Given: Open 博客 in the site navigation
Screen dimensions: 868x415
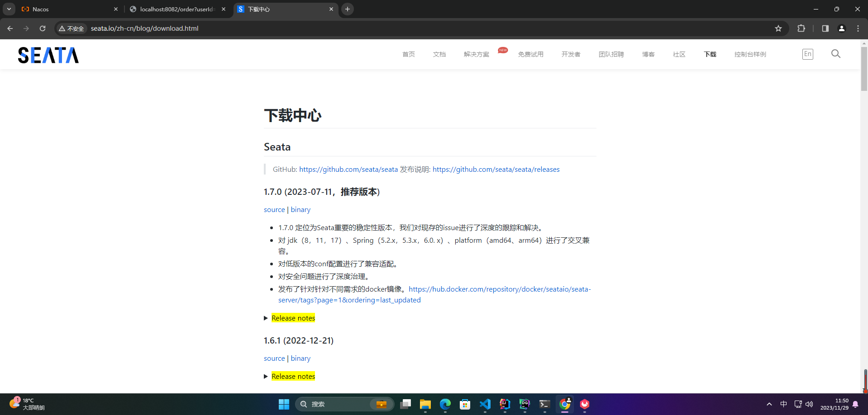Looking at the screenshot, I should coord(649,54).
